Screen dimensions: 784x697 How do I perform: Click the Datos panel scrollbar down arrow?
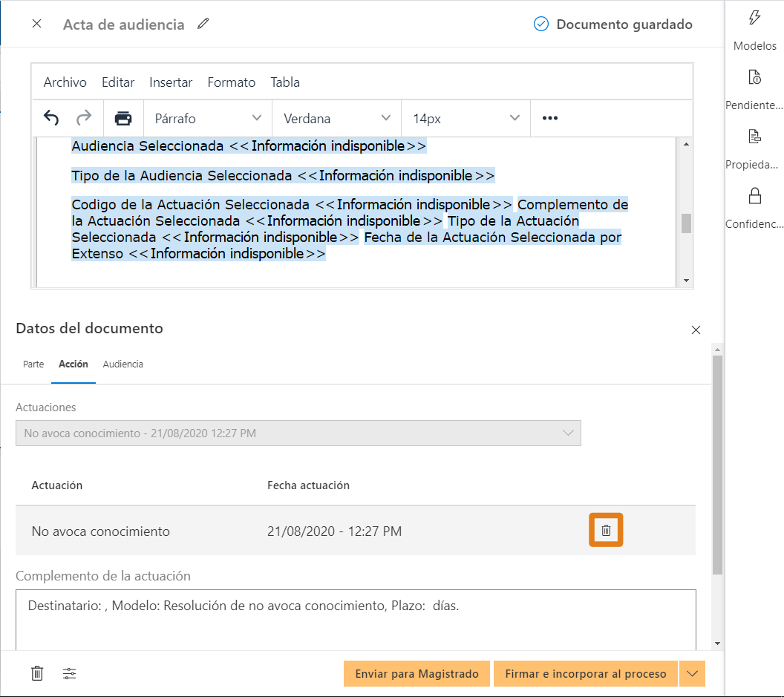[717, 644]
